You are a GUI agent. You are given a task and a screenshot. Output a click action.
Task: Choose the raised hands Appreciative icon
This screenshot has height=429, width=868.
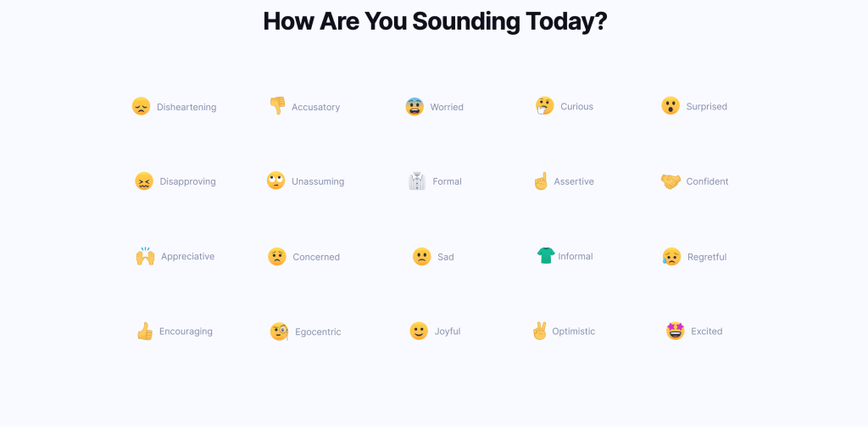145,256
